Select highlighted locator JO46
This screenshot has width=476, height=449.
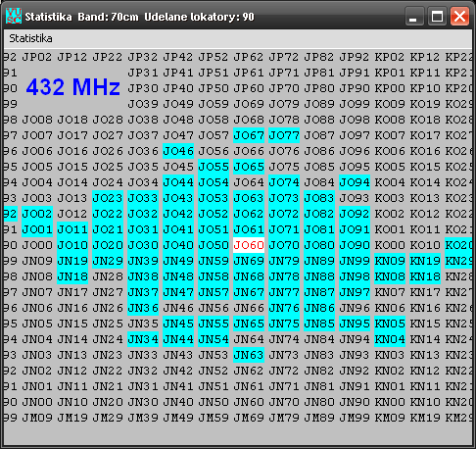pyautogui.click(x=178, y=151)
